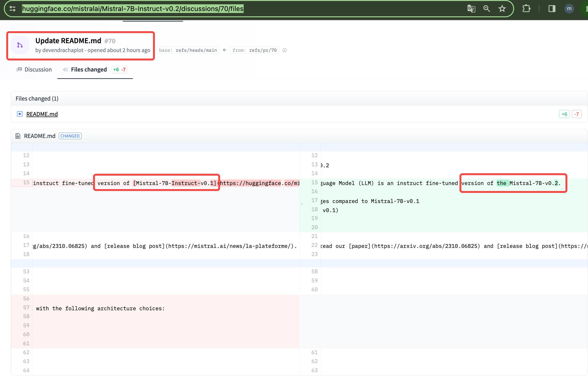This screenshot has width=588, height=382.
Task: Click the document icon beside README.md CHANGED
Action: pos(18,136)
